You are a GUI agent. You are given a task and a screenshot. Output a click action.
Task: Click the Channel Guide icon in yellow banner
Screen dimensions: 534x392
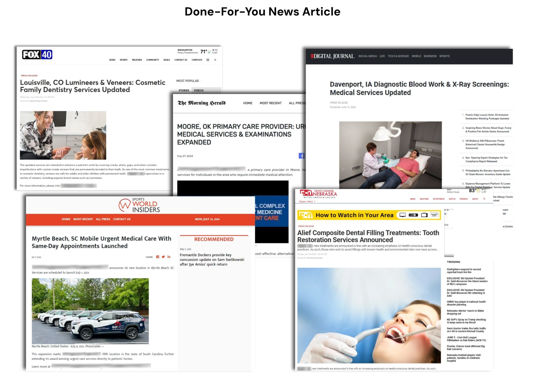point(434,215)
